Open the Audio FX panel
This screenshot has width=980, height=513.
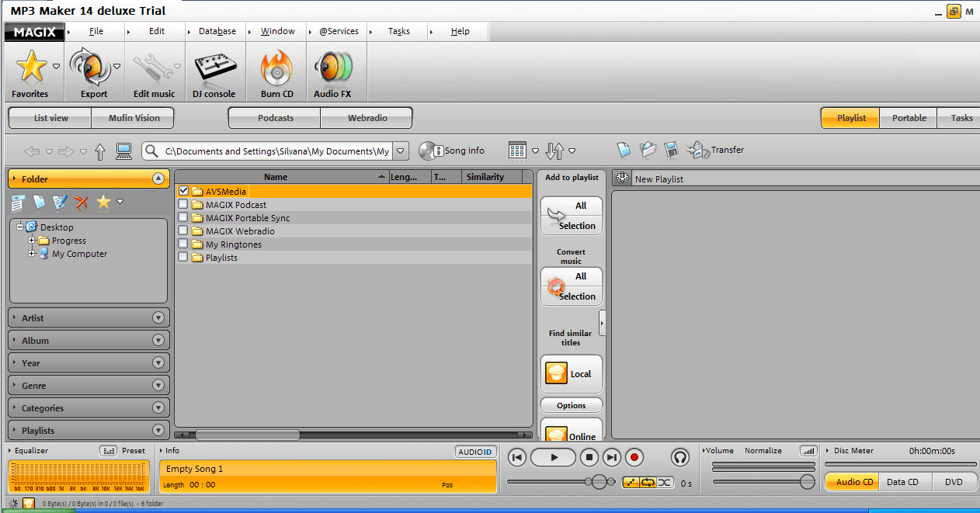(x=334, y=70)
